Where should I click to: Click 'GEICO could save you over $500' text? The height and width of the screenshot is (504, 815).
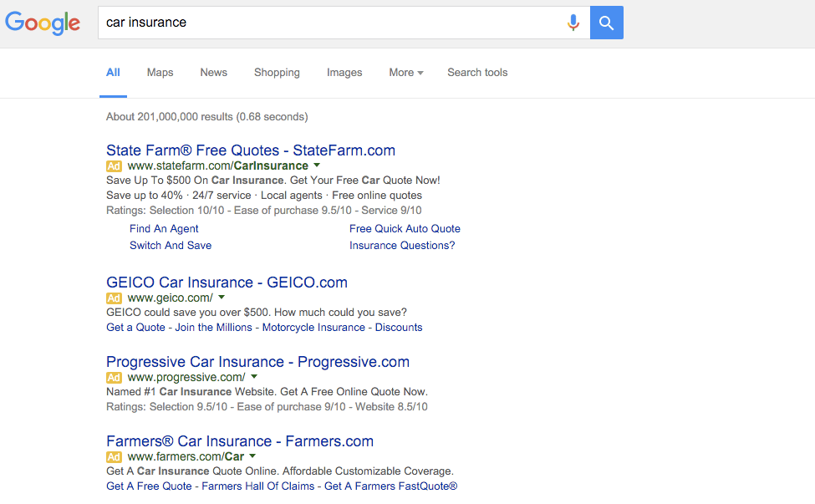(x=257, y=313)
